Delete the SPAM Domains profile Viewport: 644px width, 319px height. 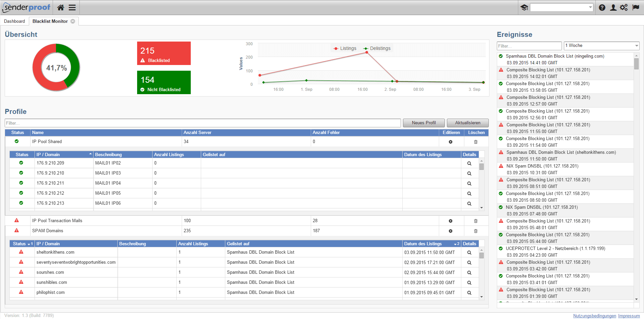pyautogui.click(x=475, y=231)
